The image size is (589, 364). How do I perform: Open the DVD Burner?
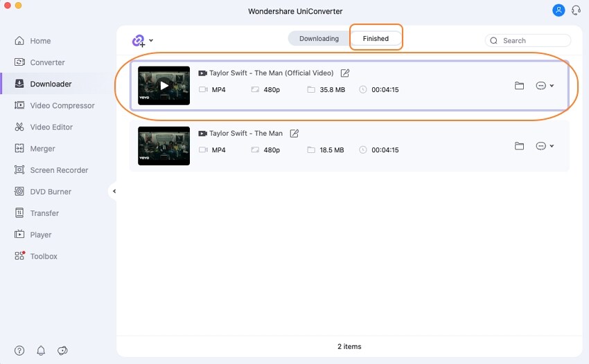tap(42, 192)
